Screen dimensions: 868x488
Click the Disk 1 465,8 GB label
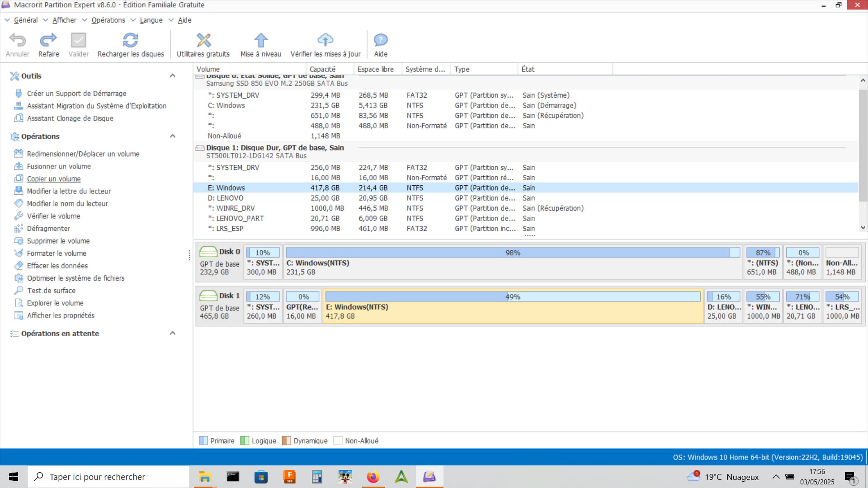coord(214,316)
